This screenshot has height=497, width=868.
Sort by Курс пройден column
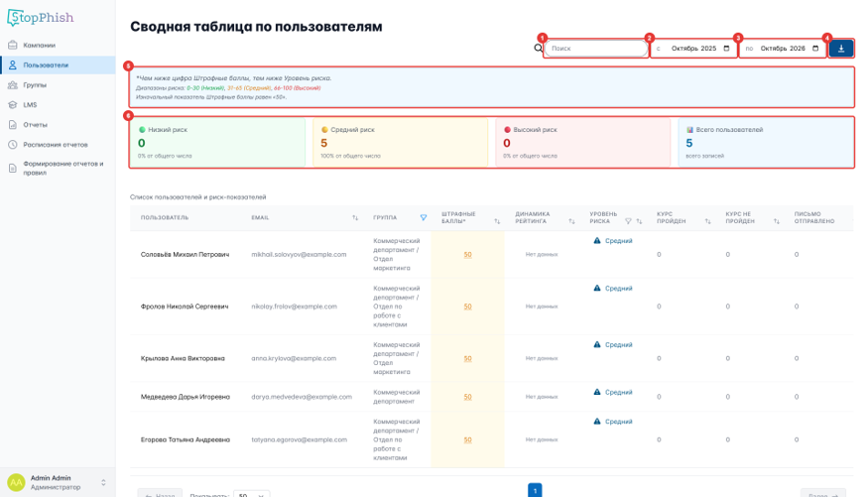(x=707, y=221)
